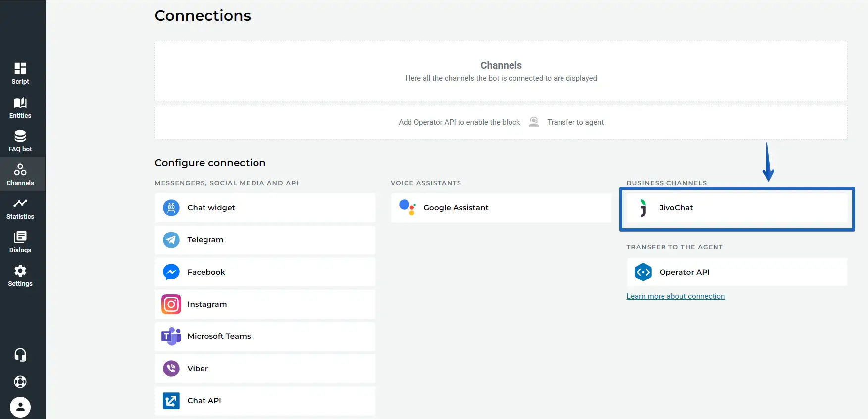Open the FAQ bot section
Viewport: 868px width, 419px height.
(x=20, y=141)
